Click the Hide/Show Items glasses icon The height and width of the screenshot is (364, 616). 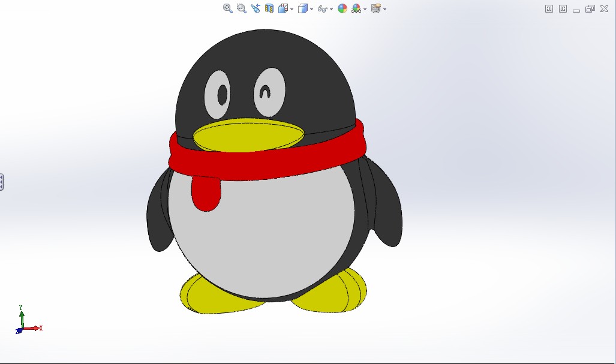(x=323, y=8)
